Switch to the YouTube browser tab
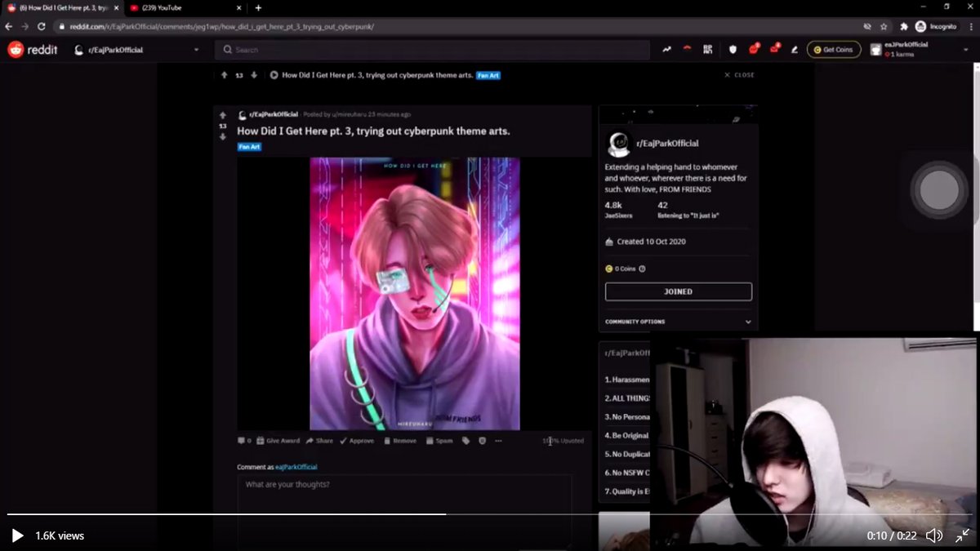Image resolution: width=980 pixels, height=551 pixels. pos(185,7)
